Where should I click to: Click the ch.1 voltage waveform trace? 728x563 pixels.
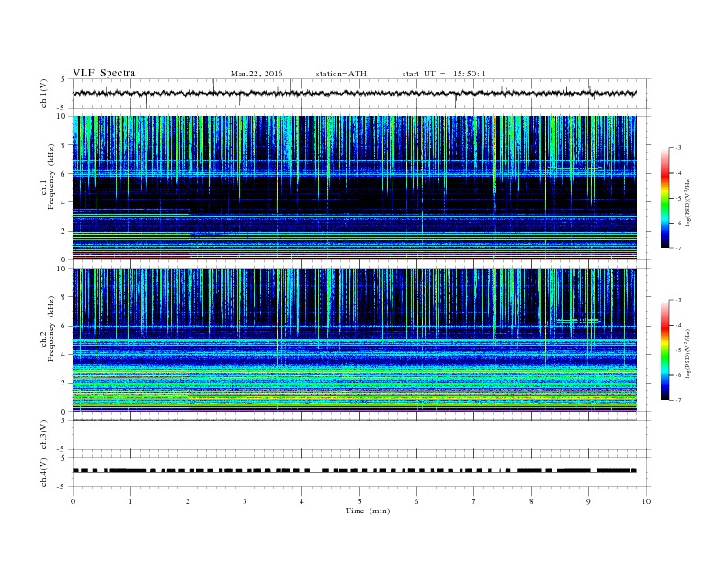(355, 93)
